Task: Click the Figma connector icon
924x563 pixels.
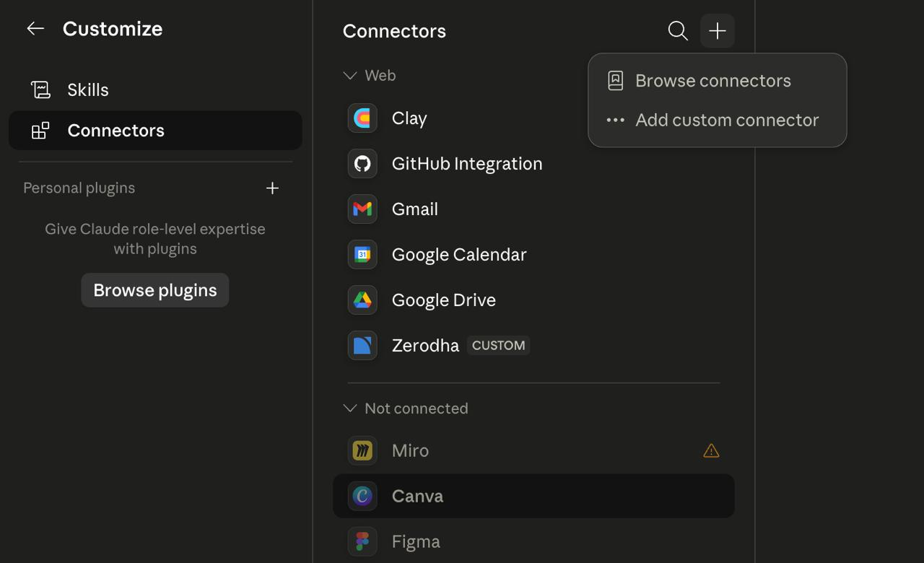Action: click(362, 541)
